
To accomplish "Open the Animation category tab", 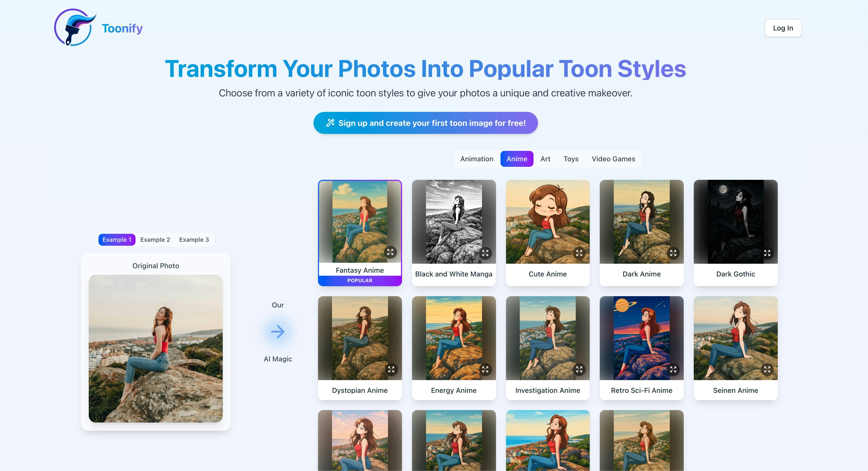I will [x=476, y=159].
